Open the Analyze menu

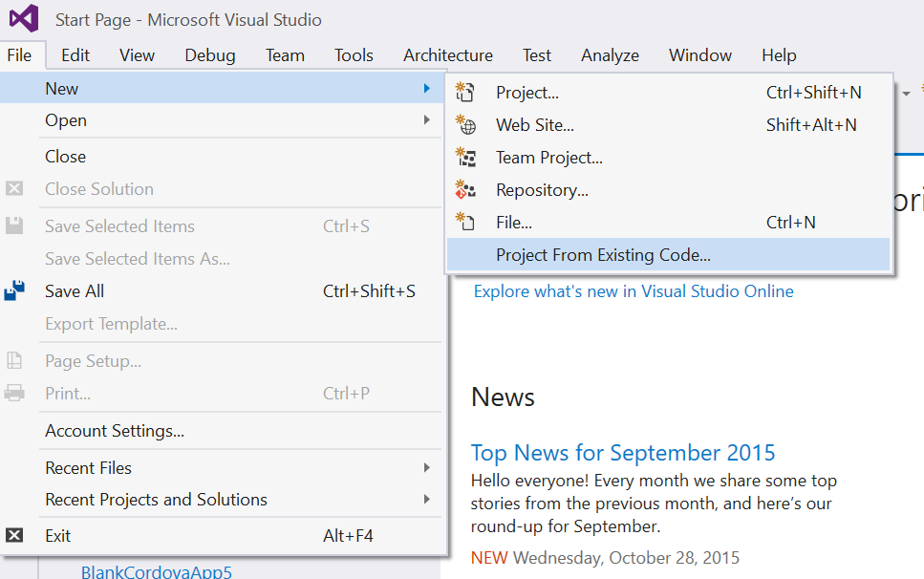[x=610, y=55]
